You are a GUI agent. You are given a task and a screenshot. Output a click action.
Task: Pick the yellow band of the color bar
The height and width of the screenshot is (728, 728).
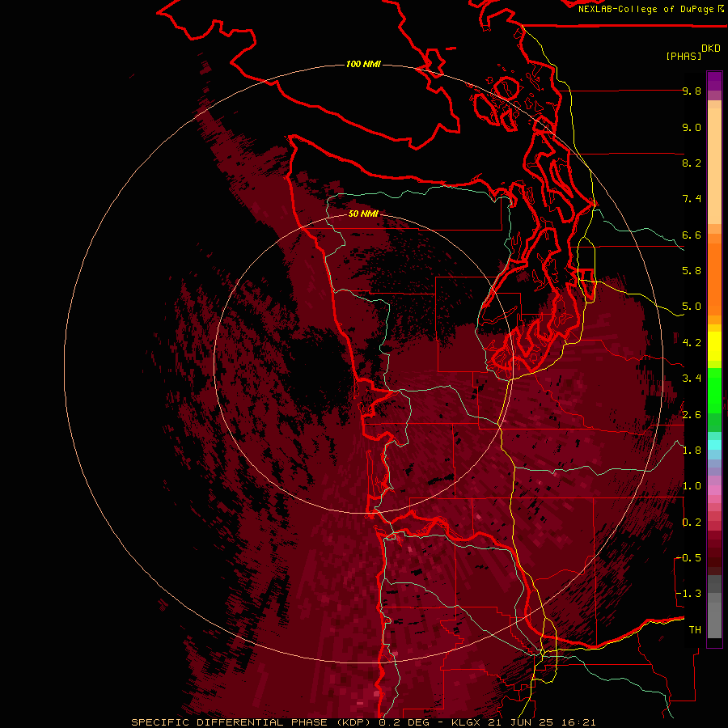(x=714, y=346)
